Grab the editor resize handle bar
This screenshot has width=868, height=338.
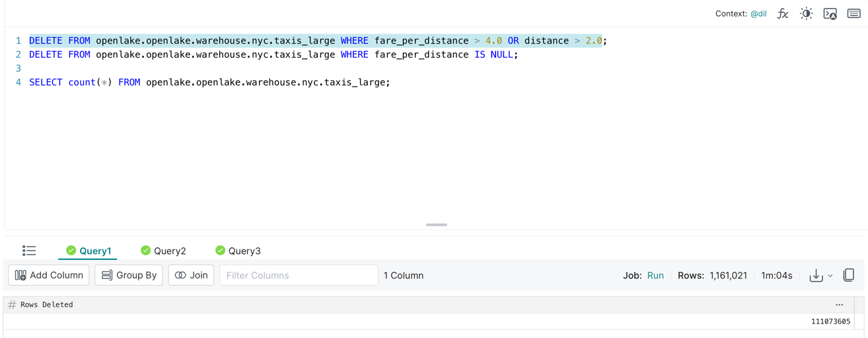pos(436,225)
